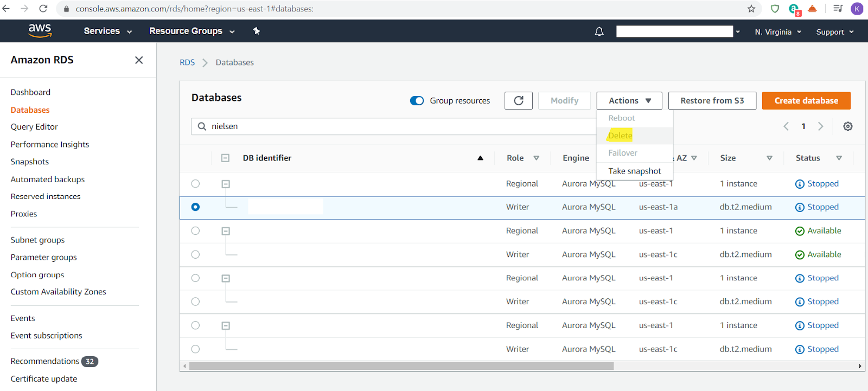Open table preferences gear icon

click(848, 126)
